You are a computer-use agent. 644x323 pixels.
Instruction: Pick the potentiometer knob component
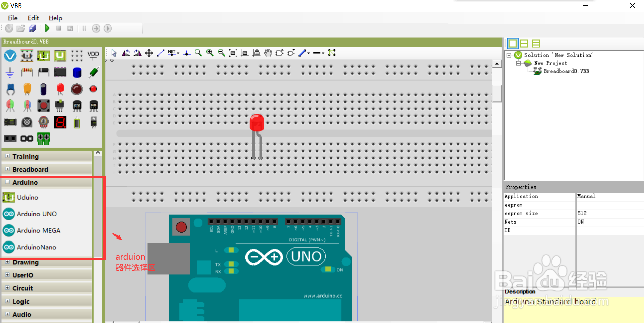(43, 122)
